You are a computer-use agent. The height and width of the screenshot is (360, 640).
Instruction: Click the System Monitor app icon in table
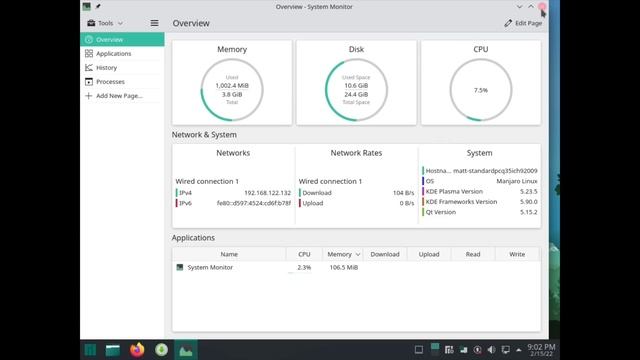click(180, 267)
